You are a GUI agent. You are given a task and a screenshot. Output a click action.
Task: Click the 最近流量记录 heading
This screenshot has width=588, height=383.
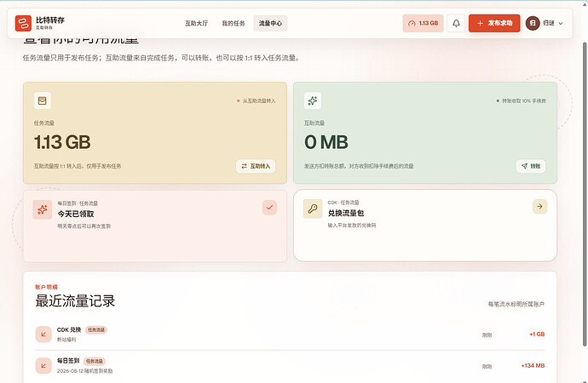(75, 301)
